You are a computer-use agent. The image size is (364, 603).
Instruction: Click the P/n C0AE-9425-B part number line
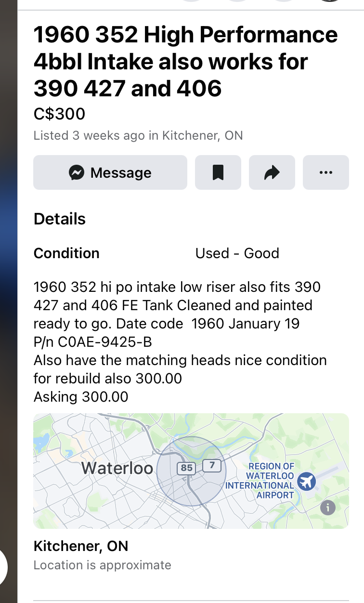(93, 342)
